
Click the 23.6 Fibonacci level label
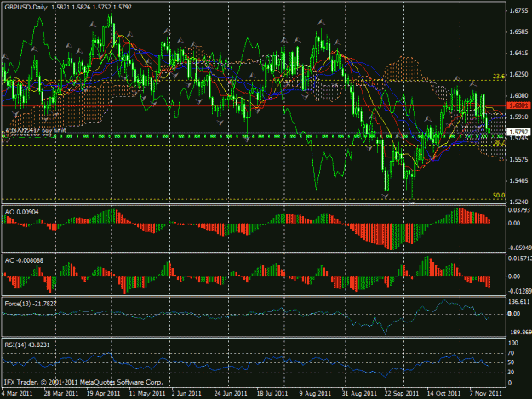499,77
